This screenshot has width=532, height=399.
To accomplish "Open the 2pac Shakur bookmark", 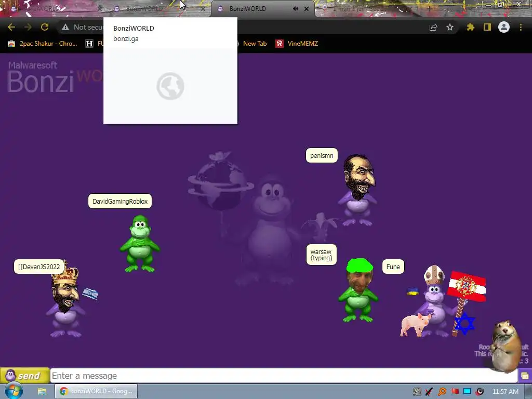I will click(43, 44).
